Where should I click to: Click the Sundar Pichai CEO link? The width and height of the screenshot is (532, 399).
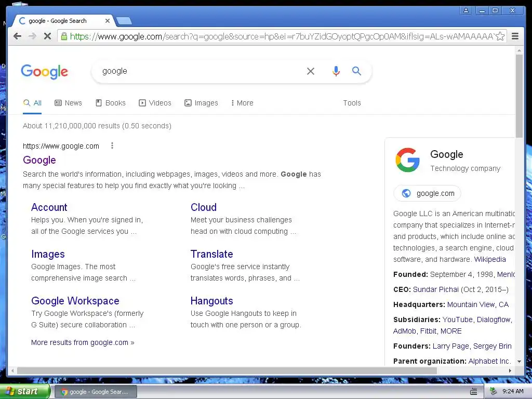[x=436, y=289]
